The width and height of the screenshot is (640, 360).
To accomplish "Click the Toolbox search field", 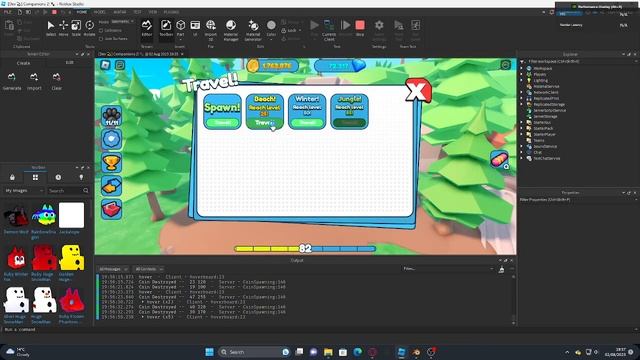I will [68, 191].
